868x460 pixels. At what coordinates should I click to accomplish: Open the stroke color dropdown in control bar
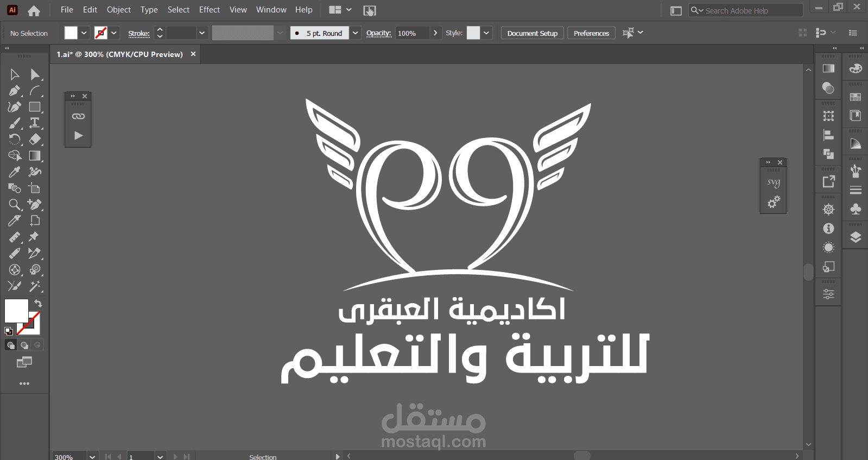(x=114, y=33)
